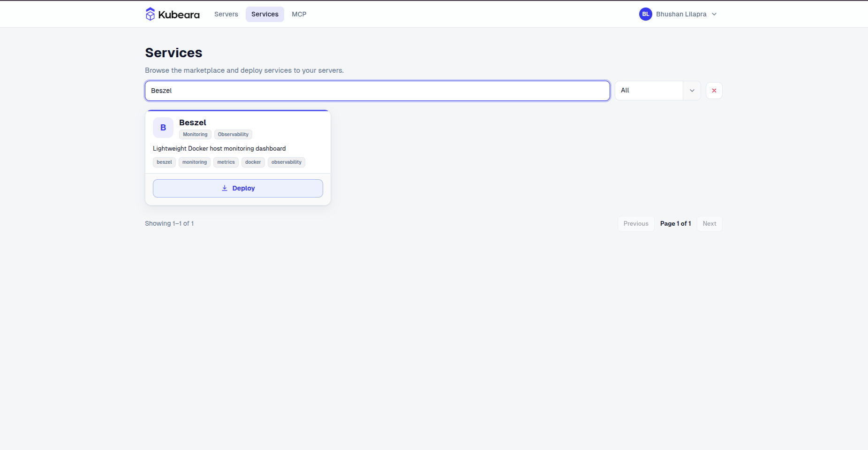Open the All category filter dropdown

click(657, 91)
